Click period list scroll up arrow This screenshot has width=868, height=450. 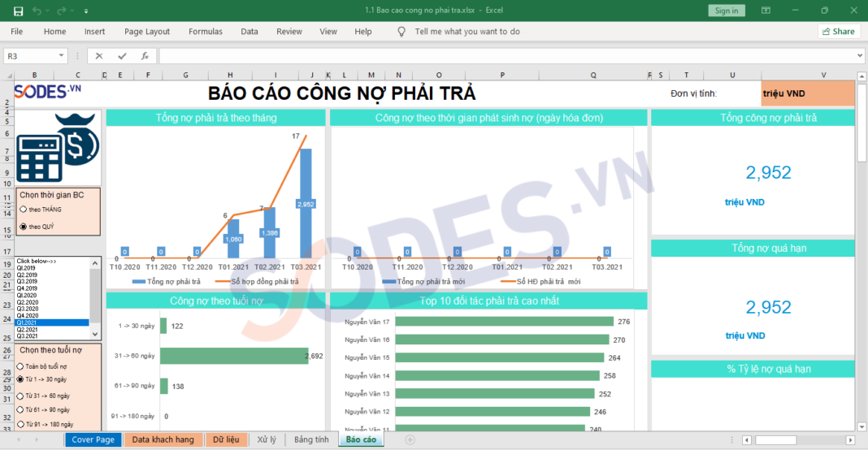95,263
